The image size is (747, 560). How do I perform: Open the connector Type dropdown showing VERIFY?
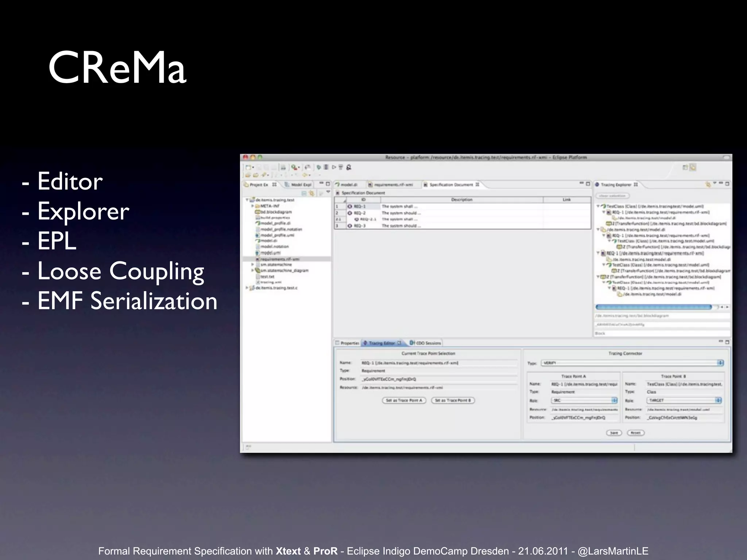coord(632,363)
